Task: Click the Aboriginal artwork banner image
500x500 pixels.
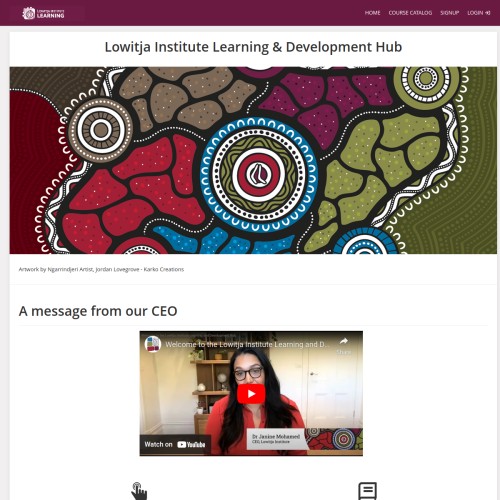Action: (253, 160)
